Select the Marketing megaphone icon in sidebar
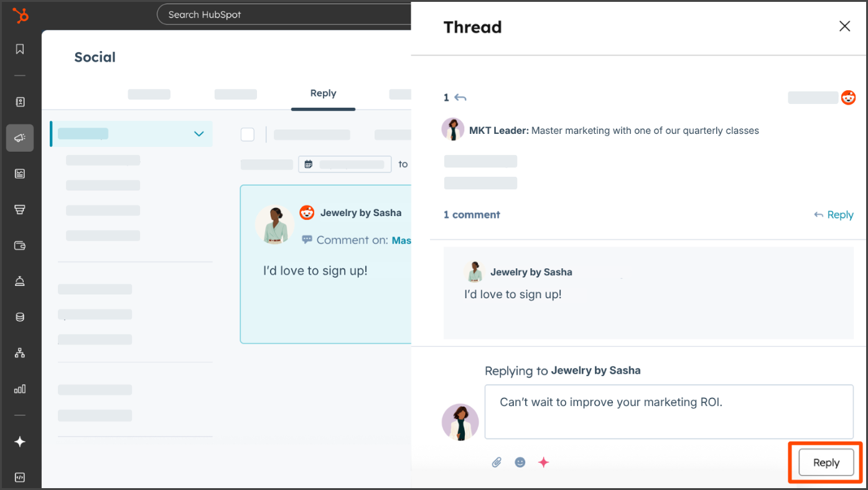868x490 pixels. 20,138
